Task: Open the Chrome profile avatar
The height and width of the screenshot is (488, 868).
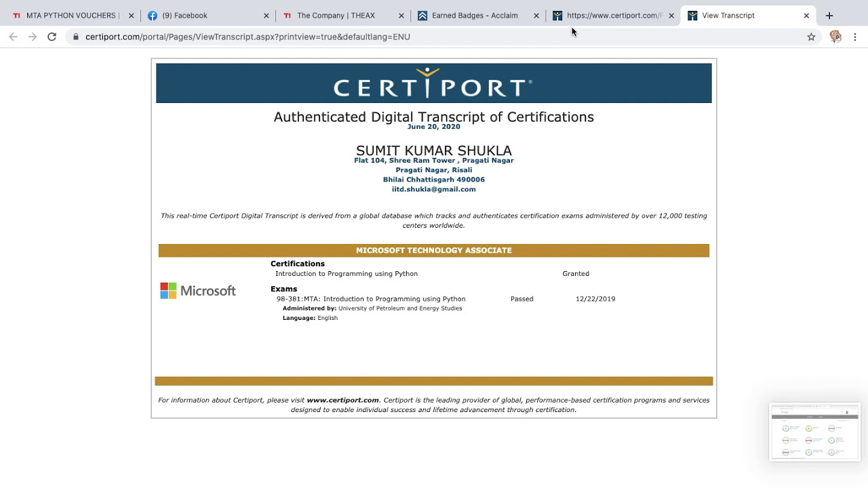Action: pos(835,37)
